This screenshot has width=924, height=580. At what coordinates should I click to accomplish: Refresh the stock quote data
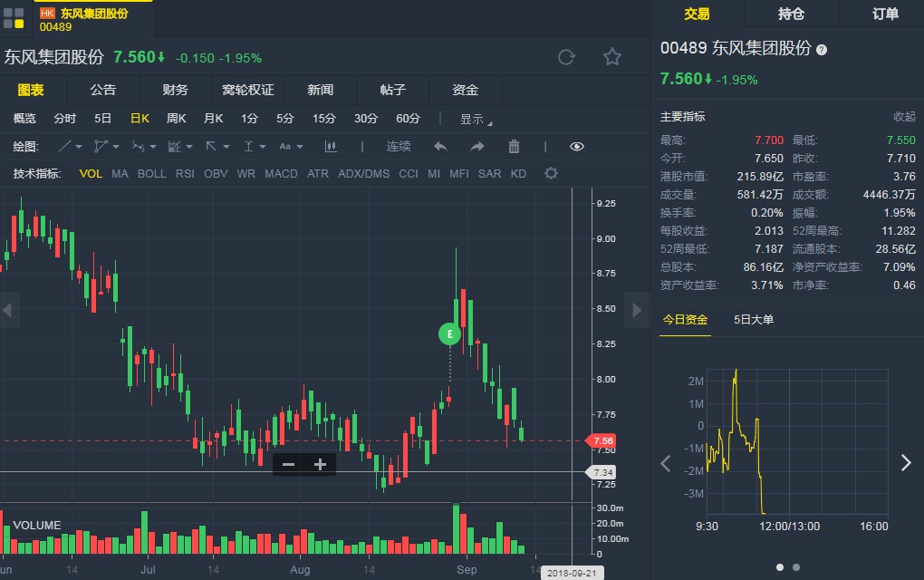(x=566, y=58)
